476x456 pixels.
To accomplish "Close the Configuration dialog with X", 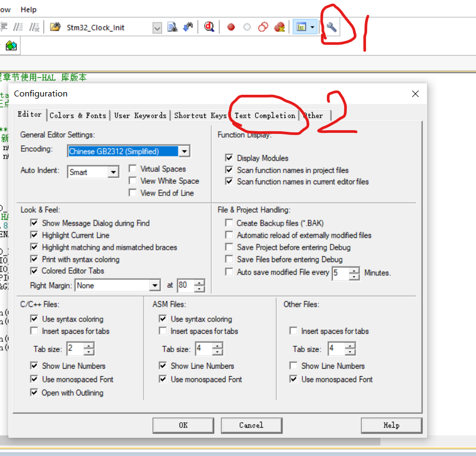I will pyautogui.click(x=415, y=94).
